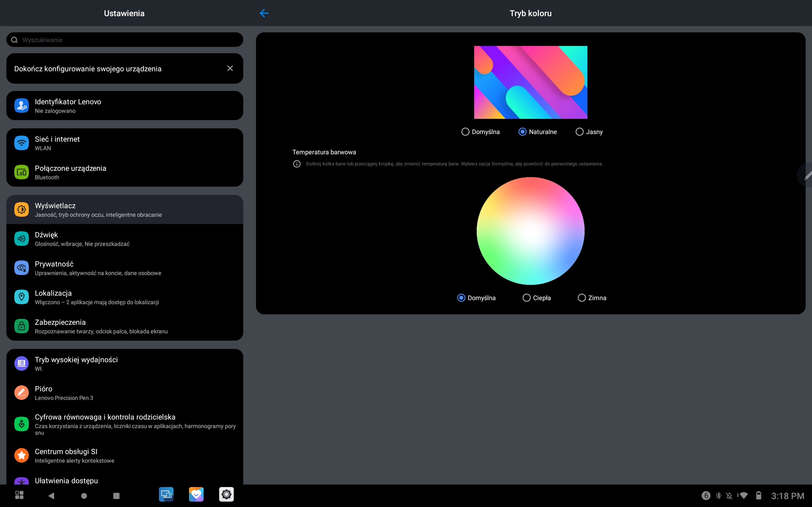812x507 pixels.
Task: Select Domyślna color mode radio button
Action: [x=465, y=132]
